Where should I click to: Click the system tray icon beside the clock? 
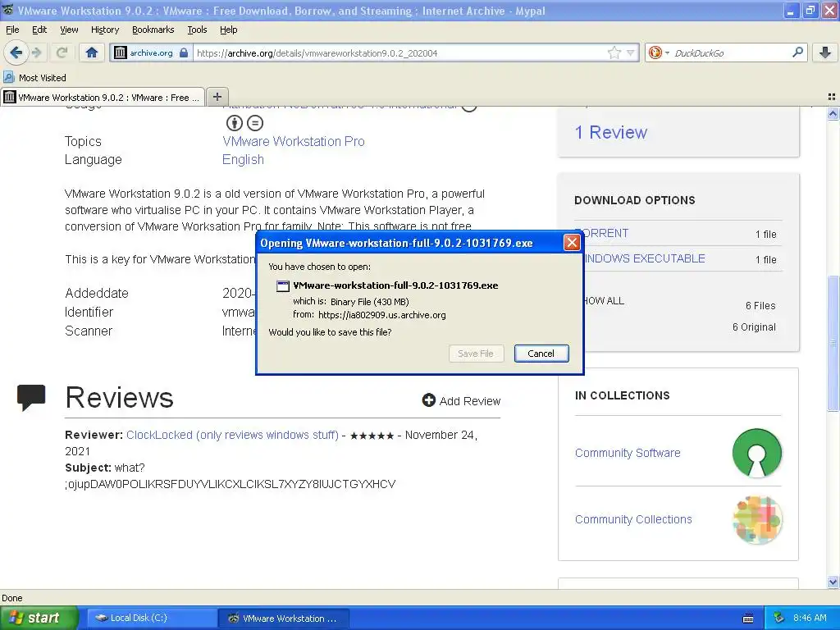[779, 618]
